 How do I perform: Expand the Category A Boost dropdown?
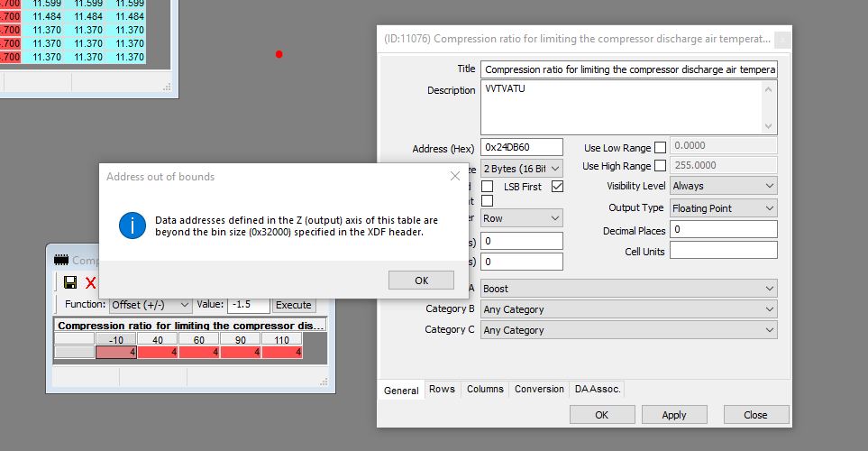tap(628, 289)
